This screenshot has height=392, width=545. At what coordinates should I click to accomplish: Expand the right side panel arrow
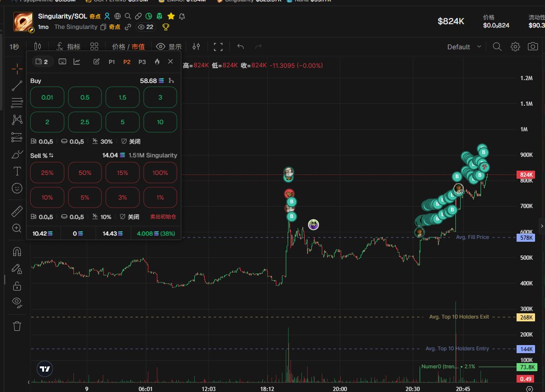[x=542, y=226]
